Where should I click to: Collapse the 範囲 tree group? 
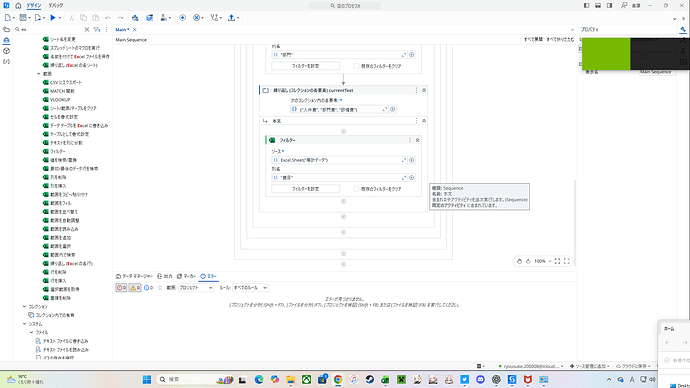pos(38,74)
